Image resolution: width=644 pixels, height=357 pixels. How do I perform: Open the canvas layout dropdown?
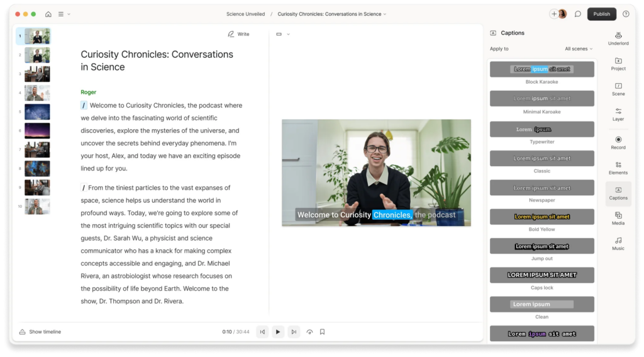pos(283,34)
